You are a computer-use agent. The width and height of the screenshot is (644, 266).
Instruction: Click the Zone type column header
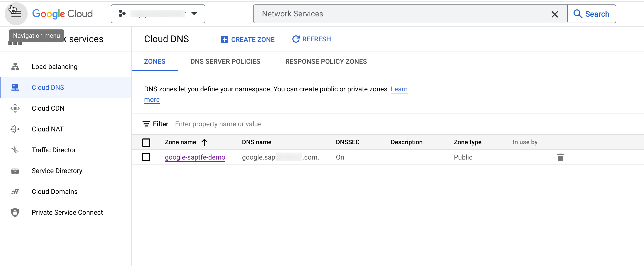468,142
